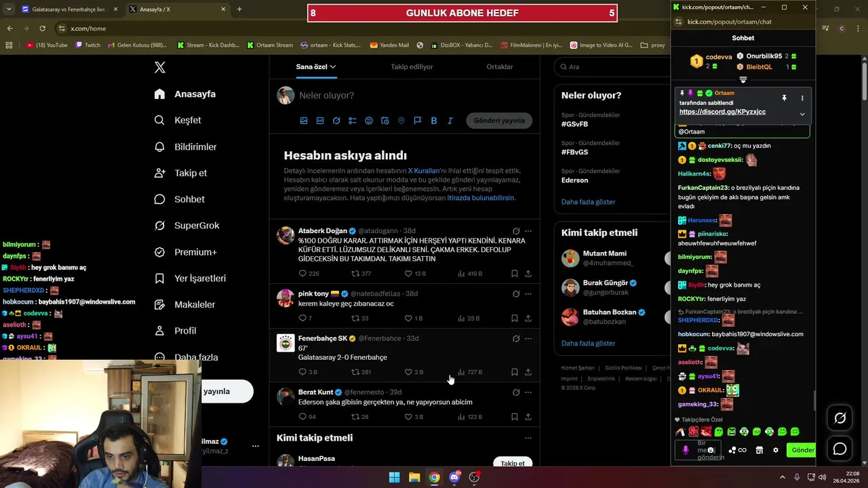This screenshot has width=868, height=488.
Task: Open the discord.gg pinned link in chat
Action: 722,112
